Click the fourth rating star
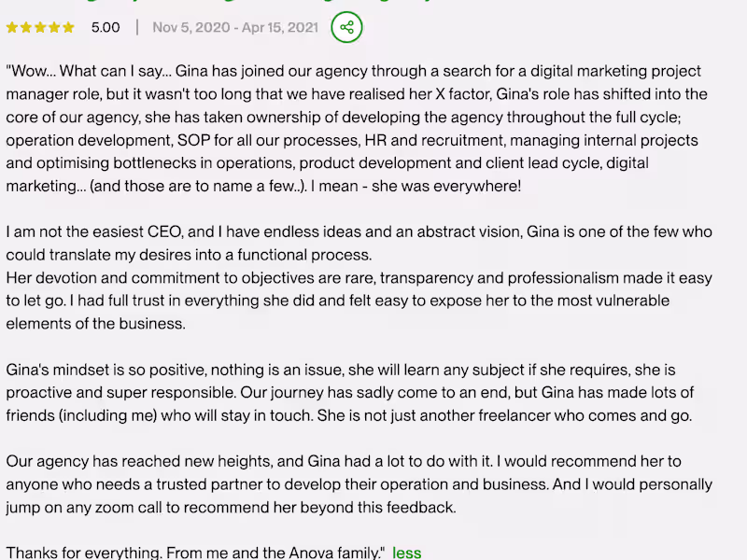The height and width of the screenshot is (560, 747). tap(54, 28)
